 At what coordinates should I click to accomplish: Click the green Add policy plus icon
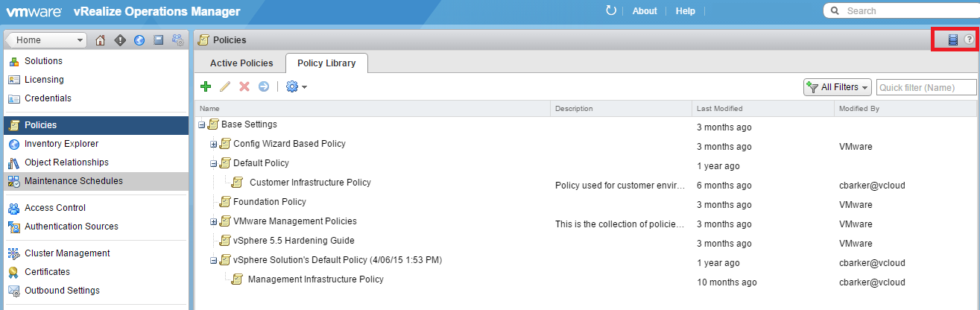[x=206, y=87]
